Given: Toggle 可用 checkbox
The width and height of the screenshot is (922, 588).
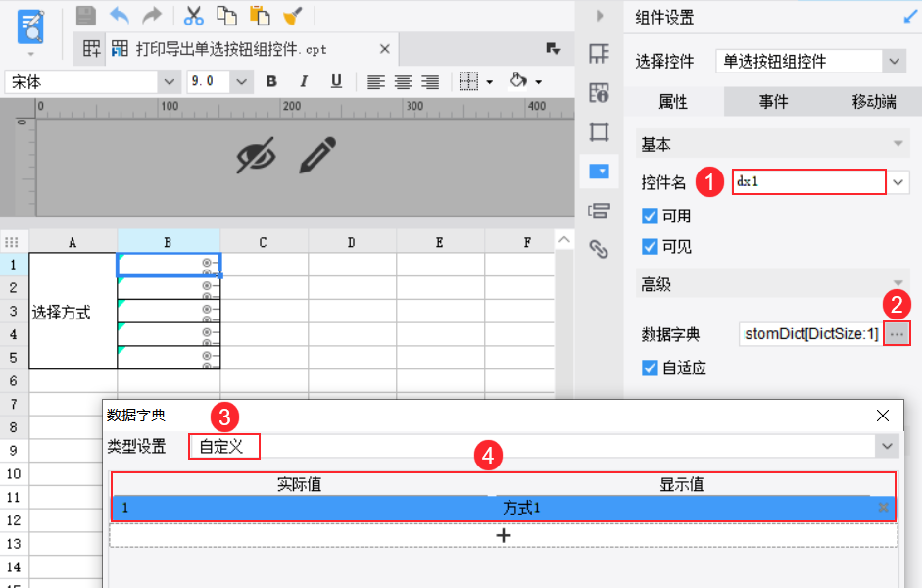Looking at the screenshot, I should click(x=650, y=216).
